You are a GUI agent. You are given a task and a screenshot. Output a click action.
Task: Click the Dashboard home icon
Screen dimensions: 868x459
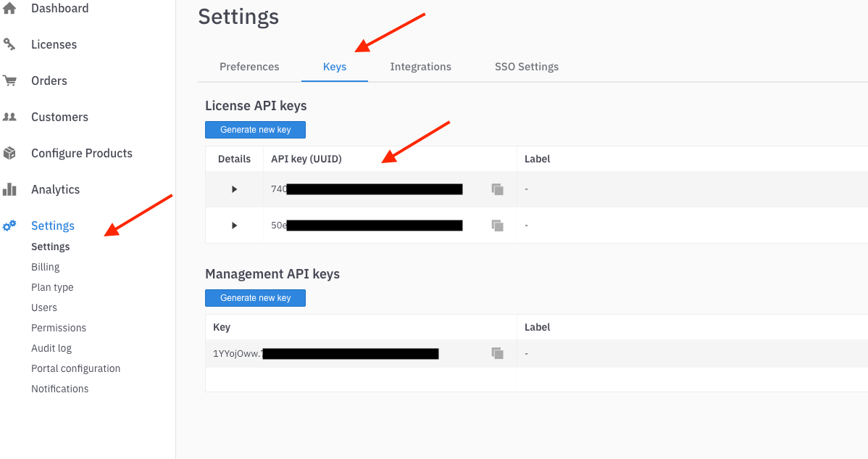pos(9,9)
